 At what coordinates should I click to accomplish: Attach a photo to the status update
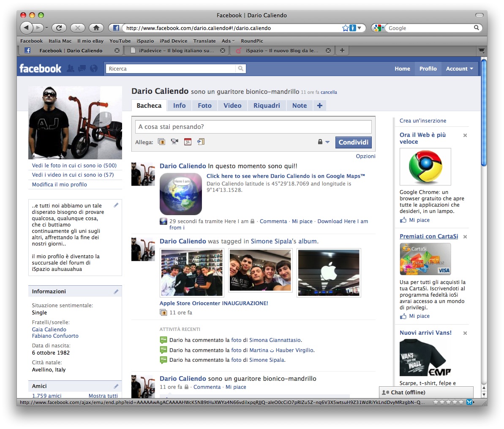161,142
